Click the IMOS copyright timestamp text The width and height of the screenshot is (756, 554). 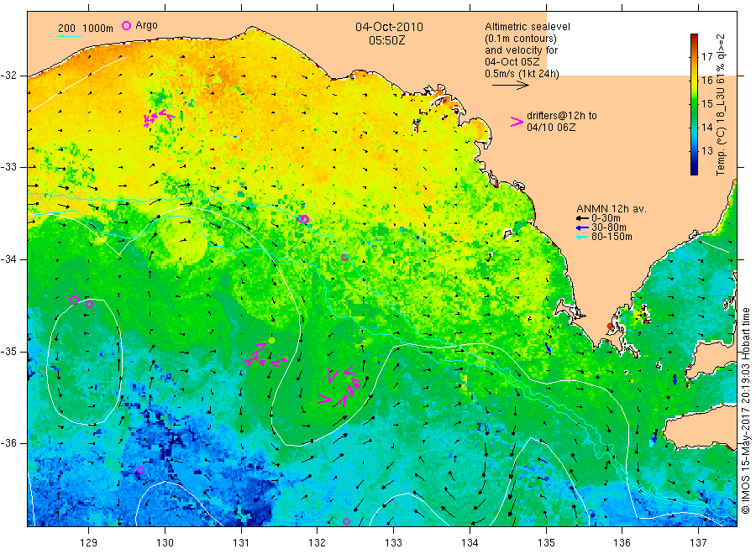coord(745,410)
